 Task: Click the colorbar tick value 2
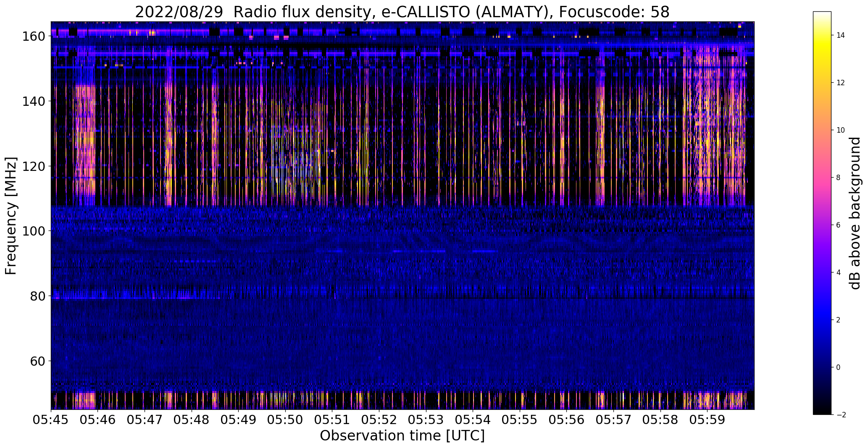(x=839, y=320)
